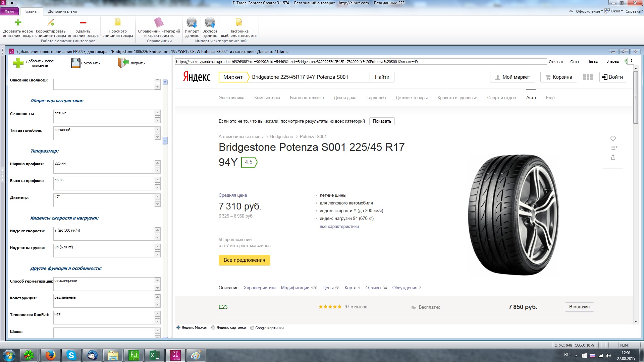The height and width of the screenshot is (362, 644).
Task: Click the red minus Delete product description icon
Action: pyautogui.click(x=83, y=22)
